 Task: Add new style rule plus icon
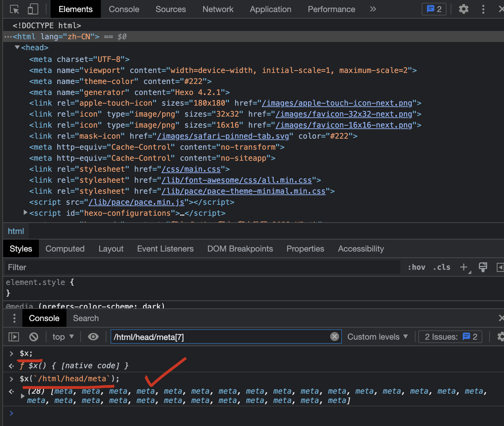click(x=464, y=267)
